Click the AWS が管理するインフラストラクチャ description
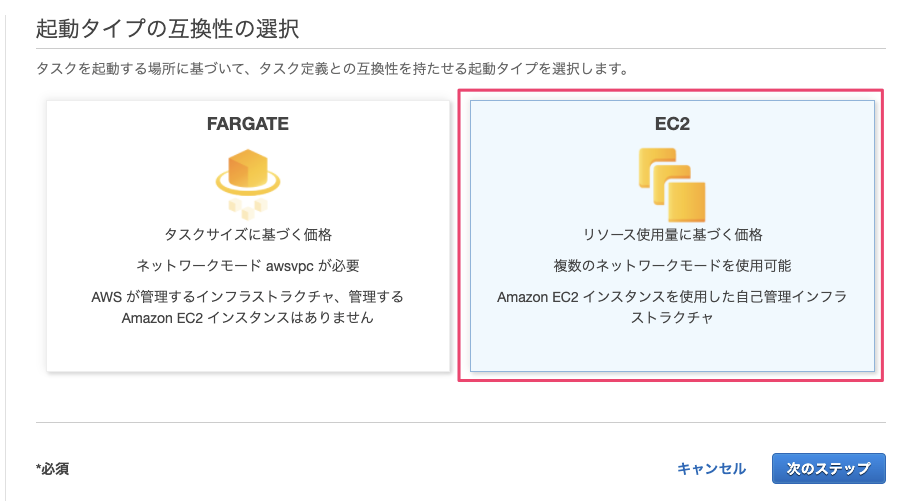910x501 pixels. pyautogui.click(x=248, y=307)
